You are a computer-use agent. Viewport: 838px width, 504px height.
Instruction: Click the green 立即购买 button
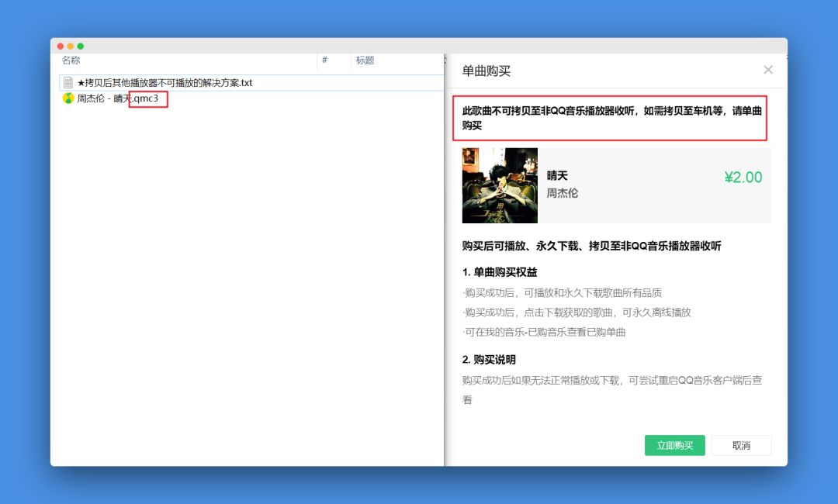[674, 445]
